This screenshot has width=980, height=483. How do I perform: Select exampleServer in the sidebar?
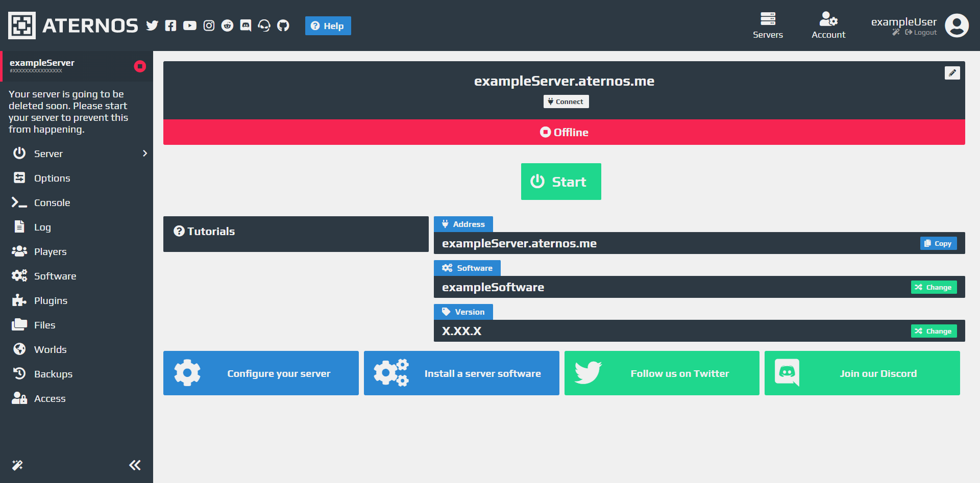coord(77,66)
